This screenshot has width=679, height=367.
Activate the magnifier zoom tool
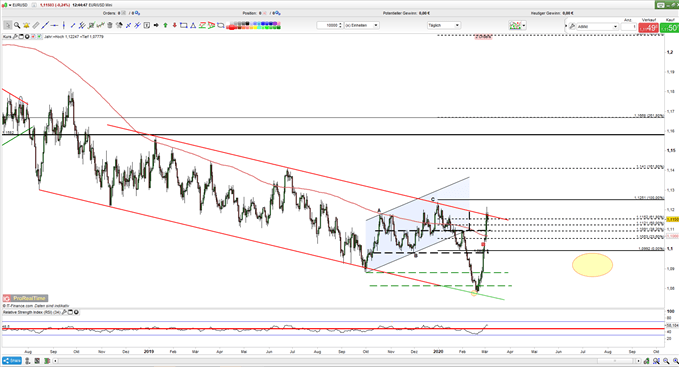[17, 26]
